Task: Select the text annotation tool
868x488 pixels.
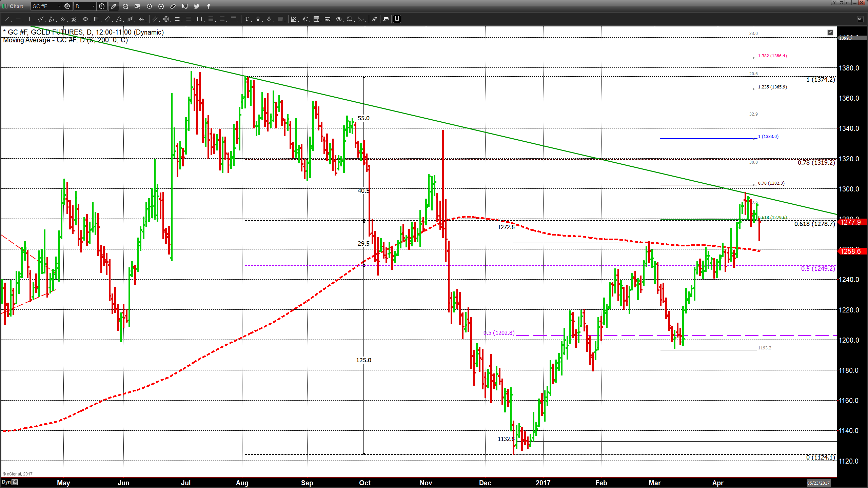Action: tap(246, 19)
